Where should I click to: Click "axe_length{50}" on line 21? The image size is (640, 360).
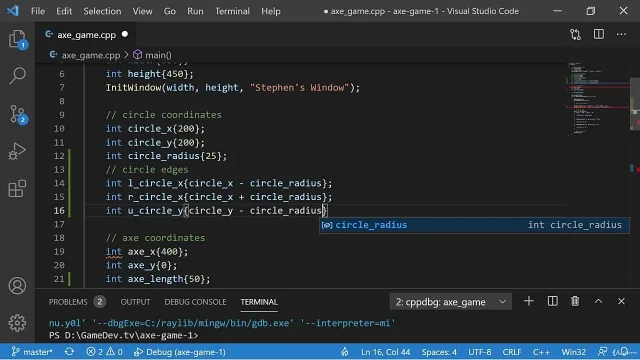[x=167, y=279]
